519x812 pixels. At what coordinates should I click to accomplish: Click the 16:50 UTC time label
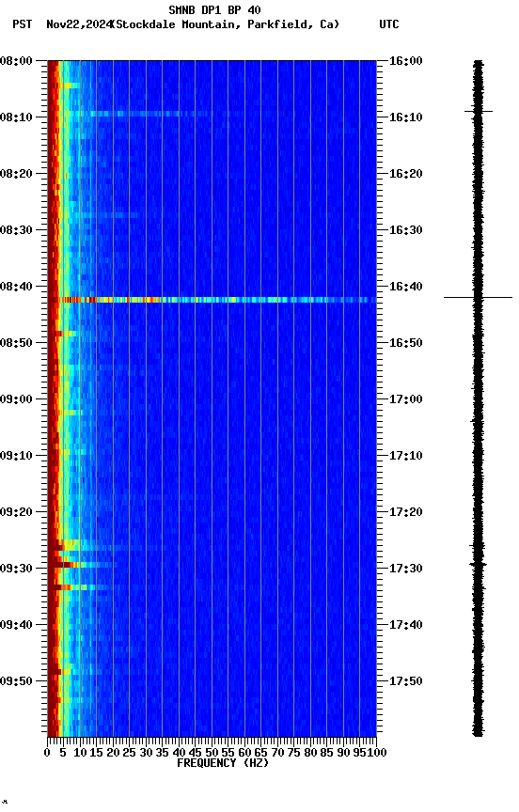[405, 343]
